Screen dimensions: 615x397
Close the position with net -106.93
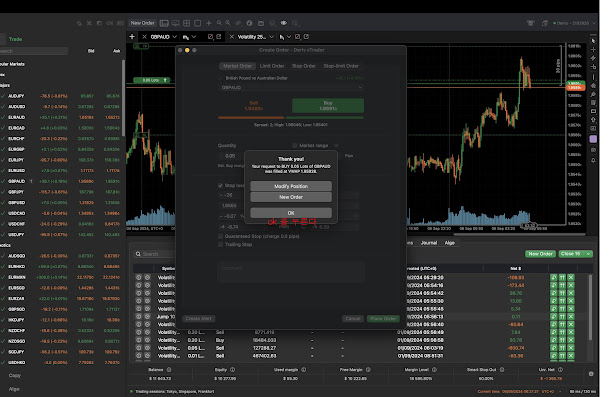pos(571,277)
